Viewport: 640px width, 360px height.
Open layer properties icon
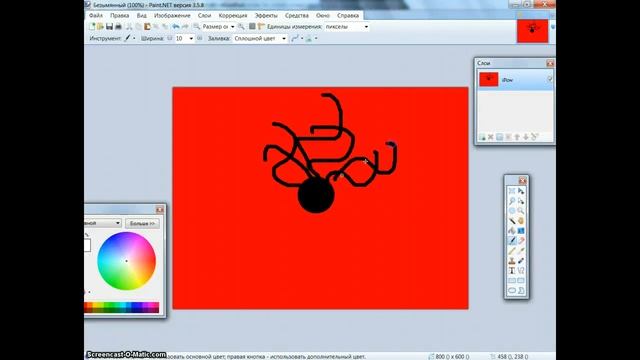[535, 137]
